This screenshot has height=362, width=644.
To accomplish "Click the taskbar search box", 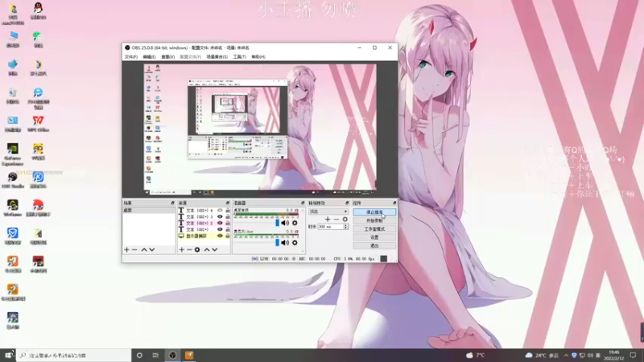I will 74,356.
